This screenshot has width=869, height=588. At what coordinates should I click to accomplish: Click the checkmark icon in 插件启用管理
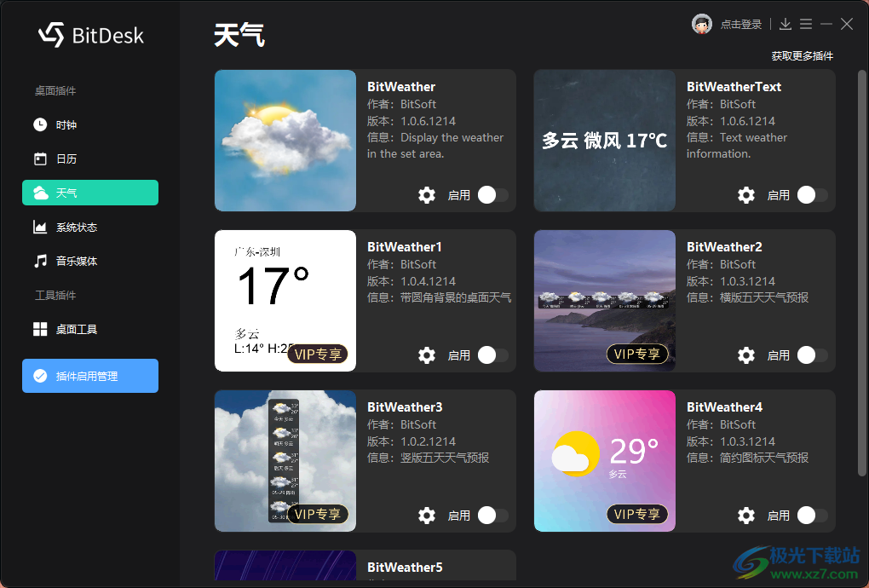[40, 376]
